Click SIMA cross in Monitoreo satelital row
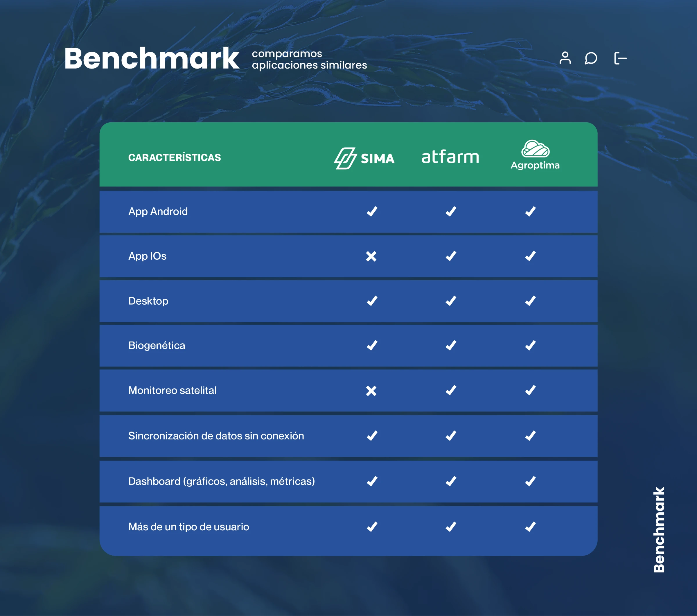 click(371, 391)
